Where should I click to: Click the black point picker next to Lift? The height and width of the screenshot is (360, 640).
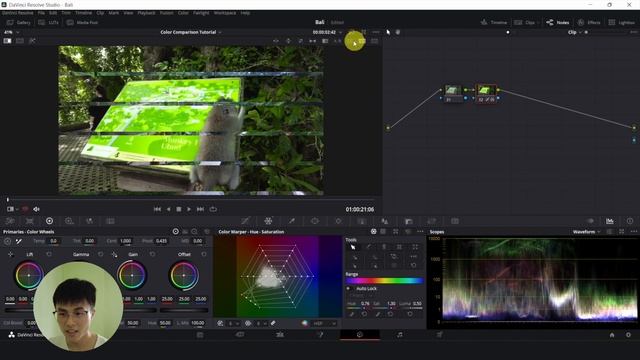[x=10, y=254]
